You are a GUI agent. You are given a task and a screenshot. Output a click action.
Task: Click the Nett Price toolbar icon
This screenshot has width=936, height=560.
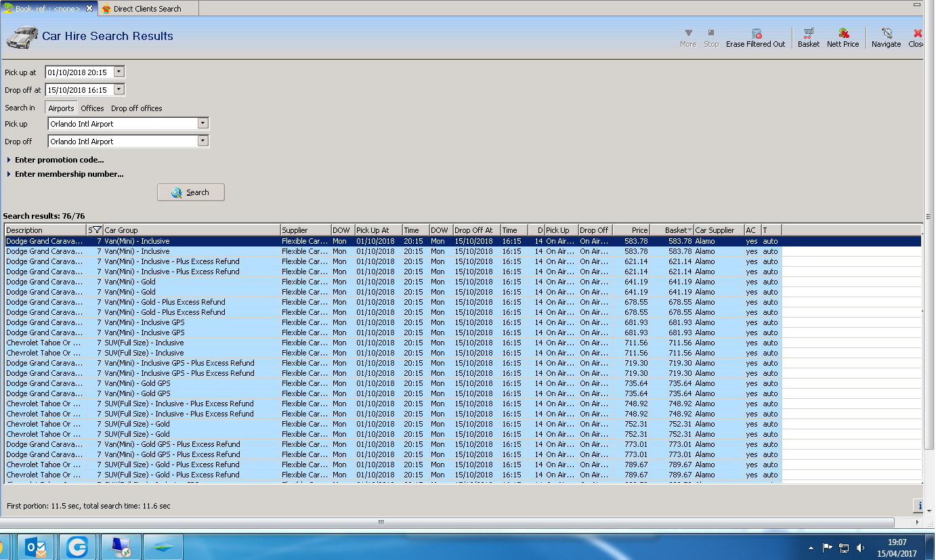[x=843, y=33]
